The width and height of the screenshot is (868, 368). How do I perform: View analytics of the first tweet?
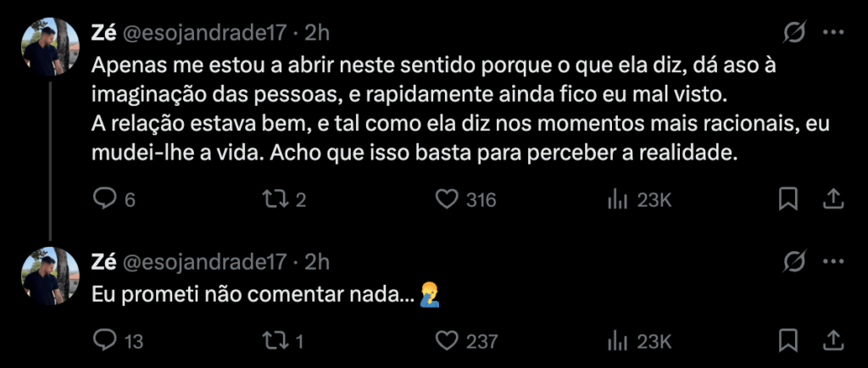tap(616, 199)
